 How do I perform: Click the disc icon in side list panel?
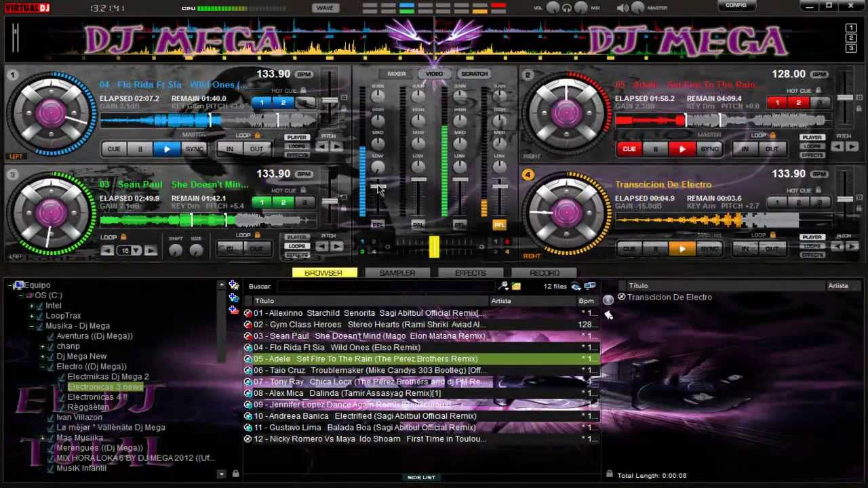[x=608, y=299]
